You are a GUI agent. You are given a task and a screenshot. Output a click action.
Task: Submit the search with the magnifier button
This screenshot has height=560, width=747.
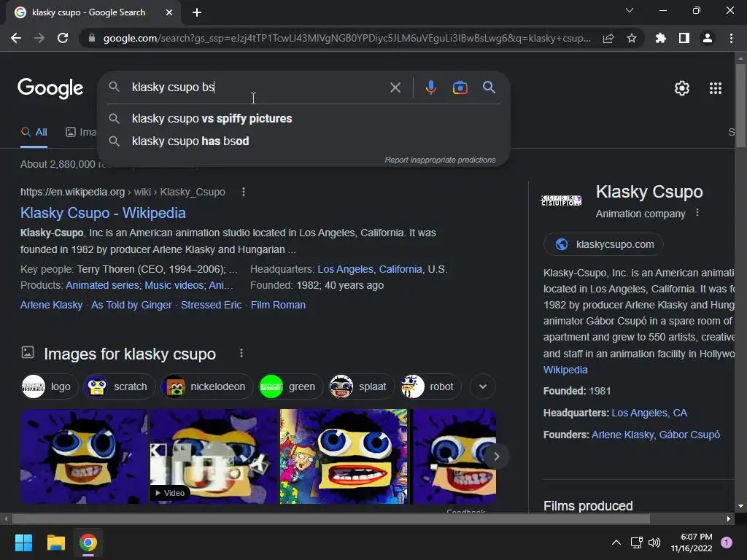tap(489, 87)
